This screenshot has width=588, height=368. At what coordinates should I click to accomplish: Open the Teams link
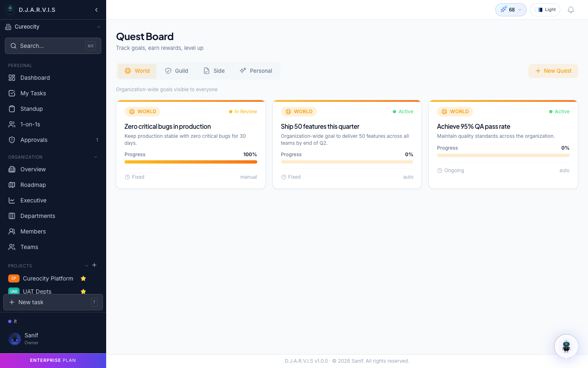click(53, 247)
